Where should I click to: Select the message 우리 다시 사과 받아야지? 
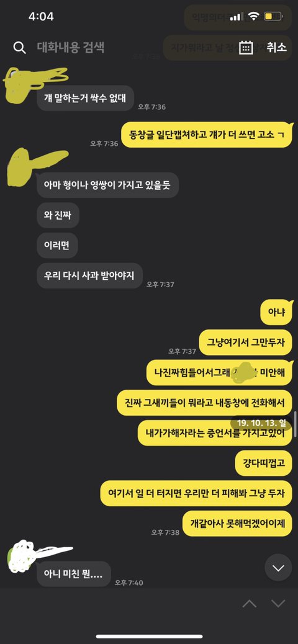click(x=89, y=275)
